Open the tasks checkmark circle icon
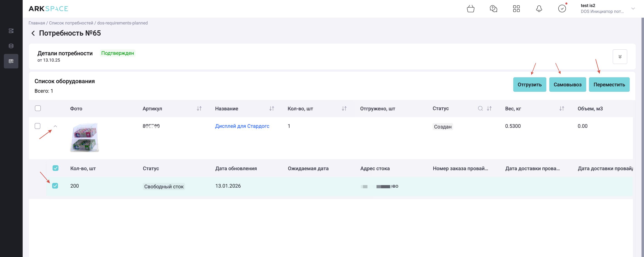This screenshot has height=257, width=644. [562, 9]
